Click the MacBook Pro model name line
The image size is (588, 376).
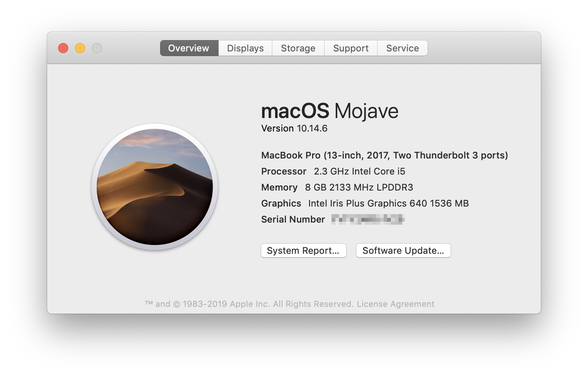tap(384, 155)
